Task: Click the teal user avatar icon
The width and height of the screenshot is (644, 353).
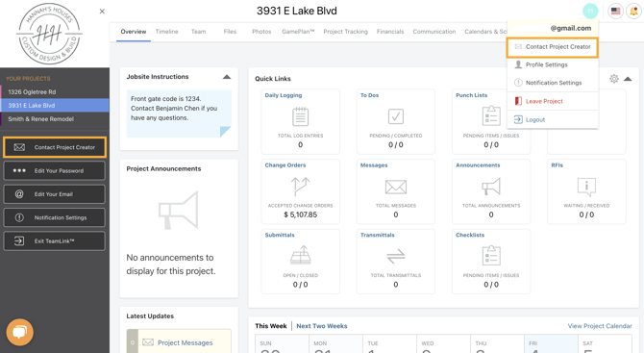Action: pos(590,12)
